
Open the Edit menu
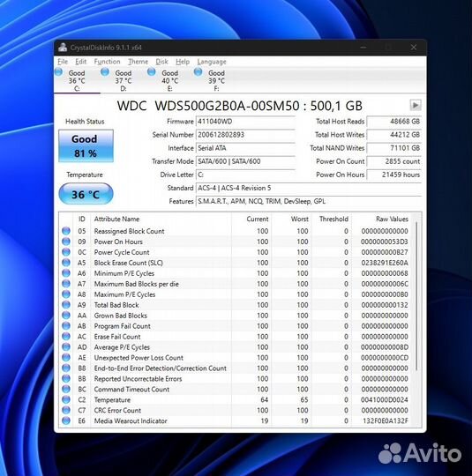pyautogui.click(x=80, y=62)
